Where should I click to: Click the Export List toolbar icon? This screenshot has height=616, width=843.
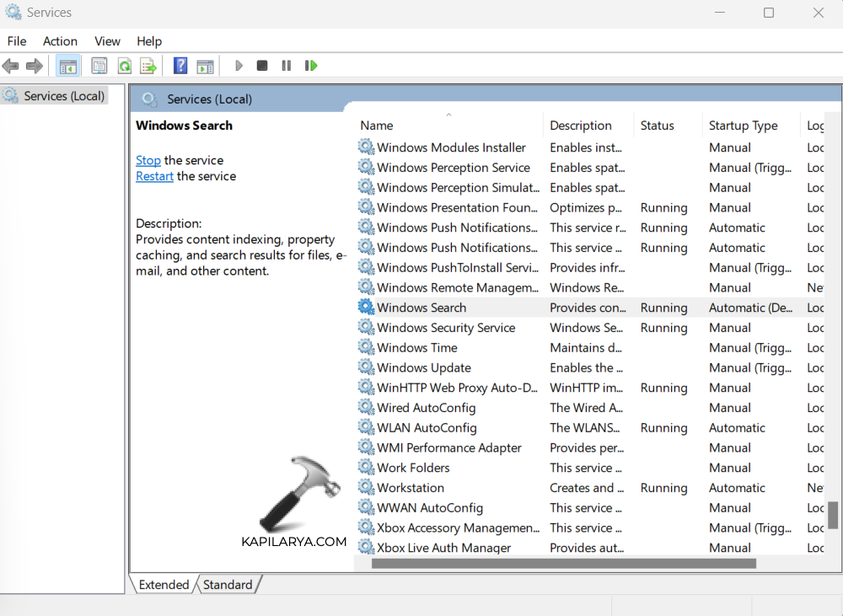[x=148, y=66]
